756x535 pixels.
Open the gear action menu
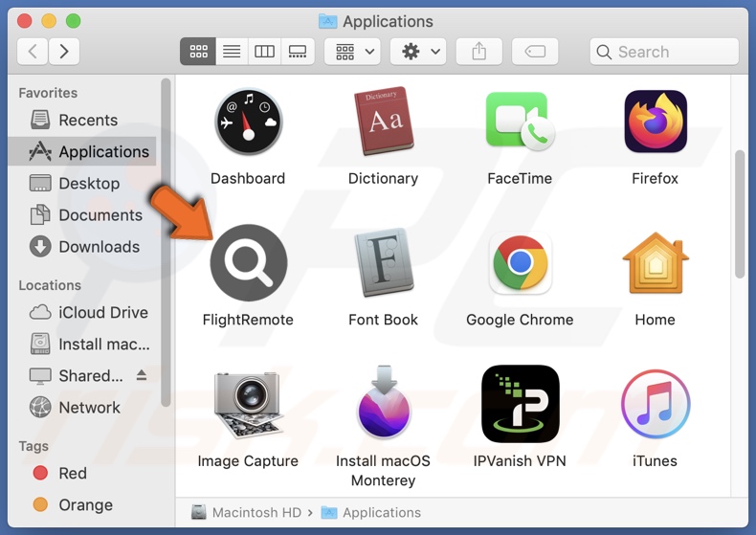pyautogui.click(x=418, y=51)
